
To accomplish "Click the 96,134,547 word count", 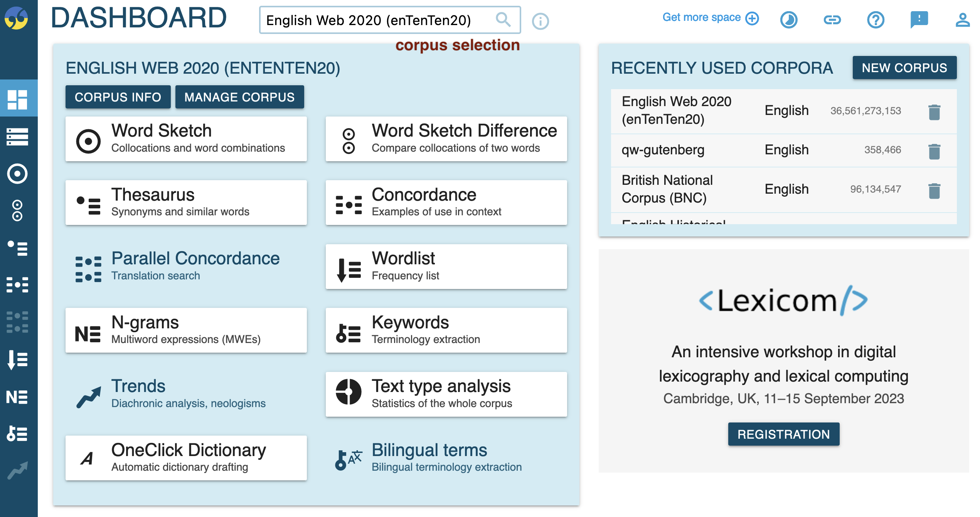I will click(876, 189).
